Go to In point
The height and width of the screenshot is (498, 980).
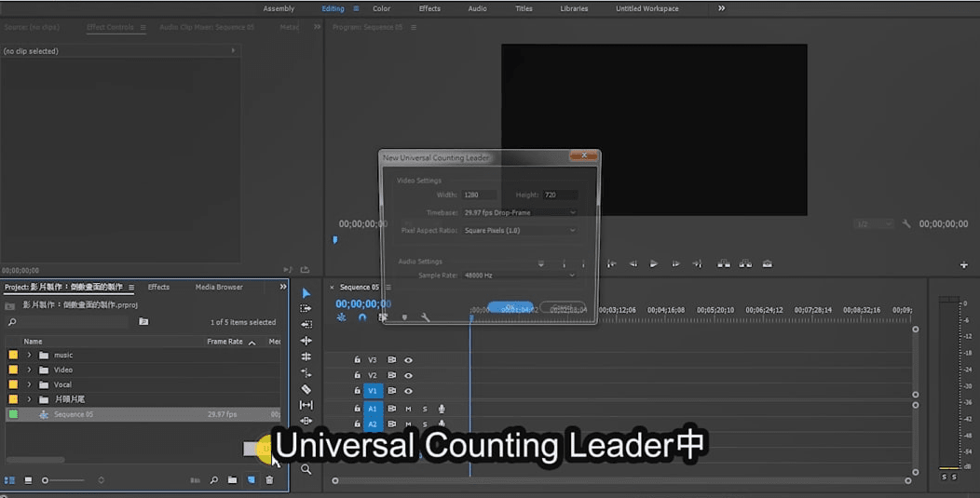pyautogui.click(x=612, y=264)
